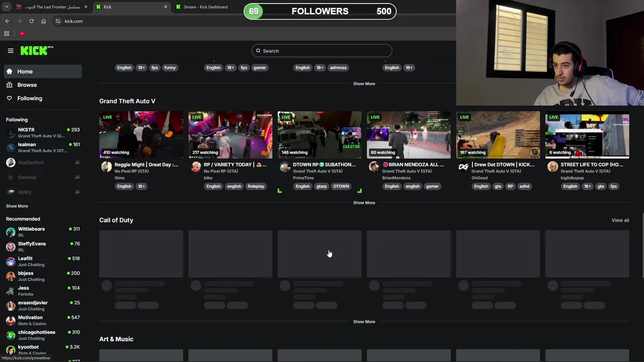
Task: Reload the page with refresh icon
Action: (31, 21)
